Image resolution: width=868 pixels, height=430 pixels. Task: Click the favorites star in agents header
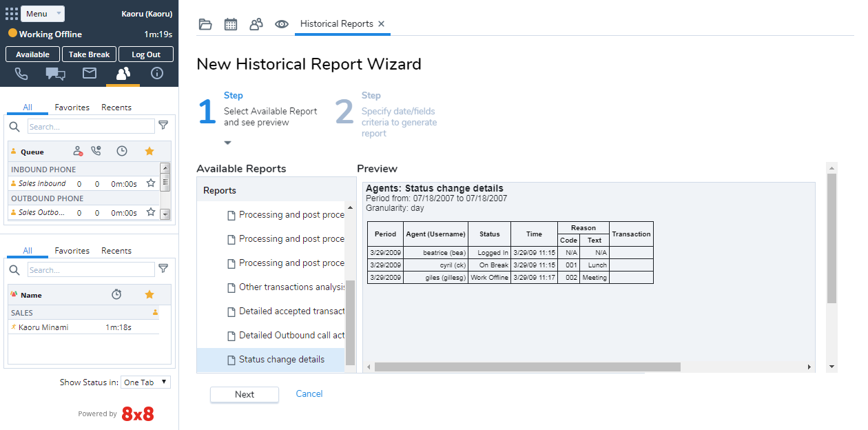[x=149, y=294]
